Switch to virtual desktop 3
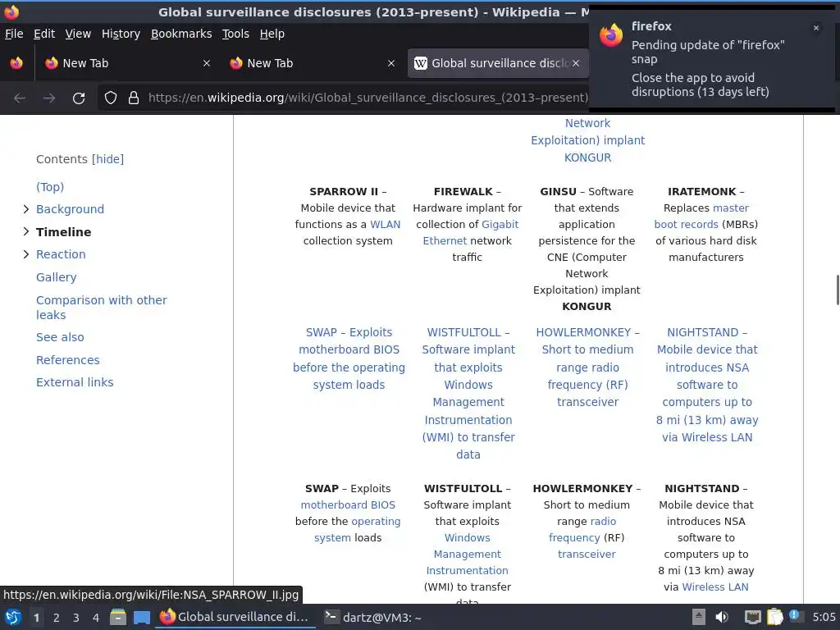Viewport: 840px width, 630px height. coord(76,618)
